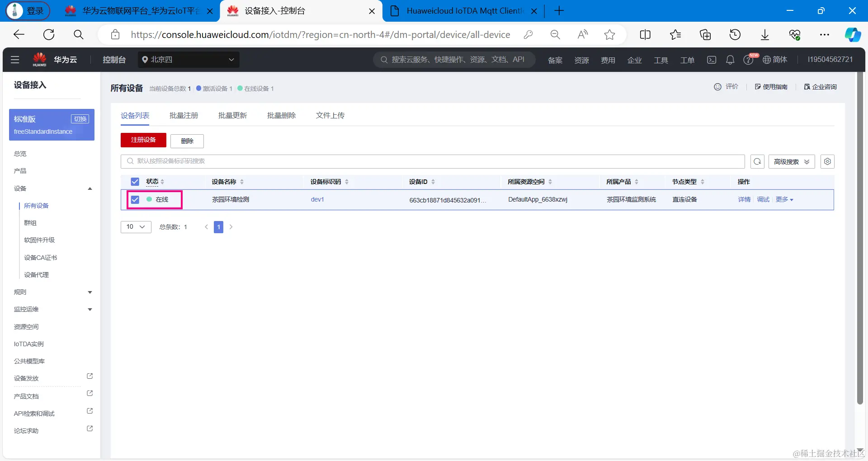The height and width of the screenshot is (461, 868).
Task: Click the browser back arrow
Action: coord(19,34)
